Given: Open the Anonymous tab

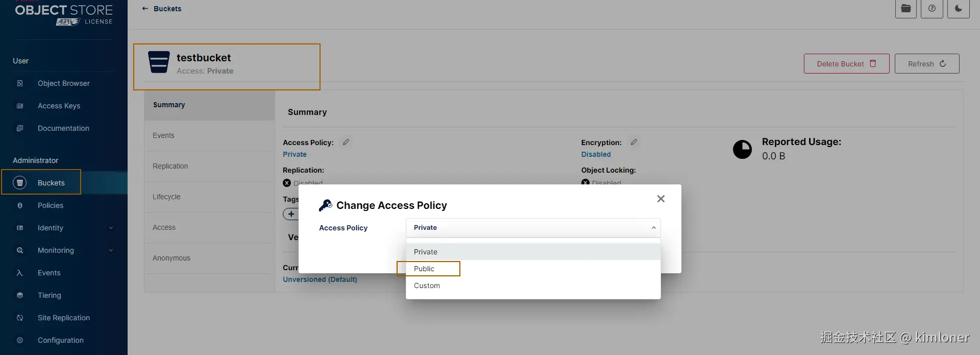Looking at the screenshot, I should click(x=171, y=258).
